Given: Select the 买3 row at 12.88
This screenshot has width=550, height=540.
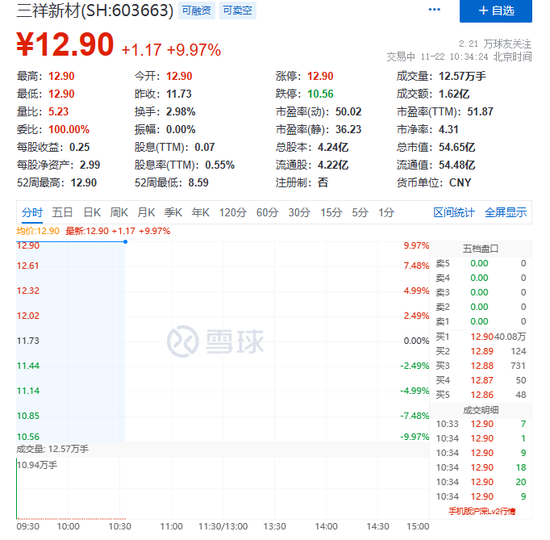Looking at the screenshot, I should [481, 366].
